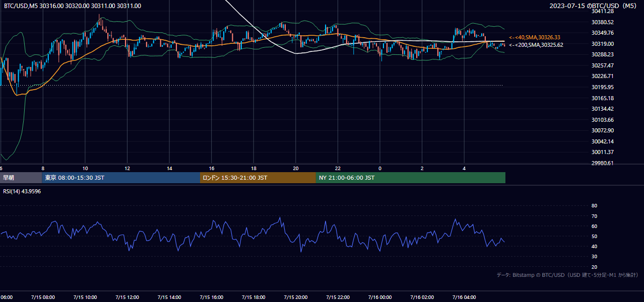Click the RSI axis level 80
The image size is (644, 302).
click(x=594, y=206)
